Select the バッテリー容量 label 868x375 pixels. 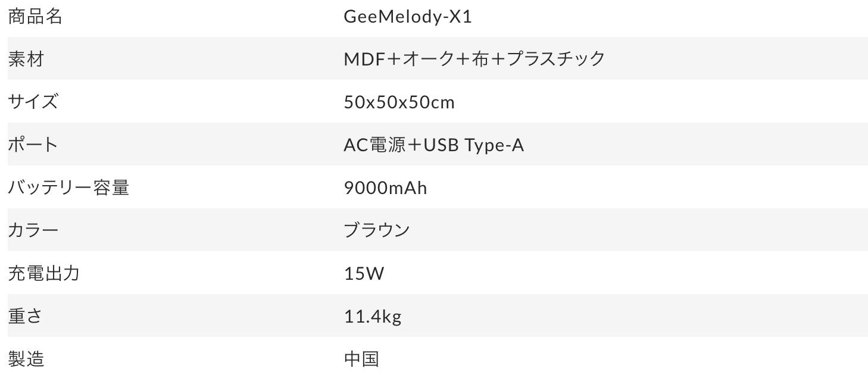[x=68, y=187]
